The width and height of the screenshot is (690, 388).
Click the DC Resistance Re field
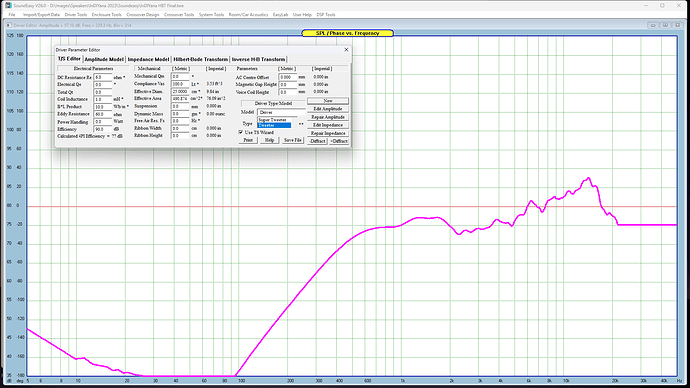click(103, 77)
